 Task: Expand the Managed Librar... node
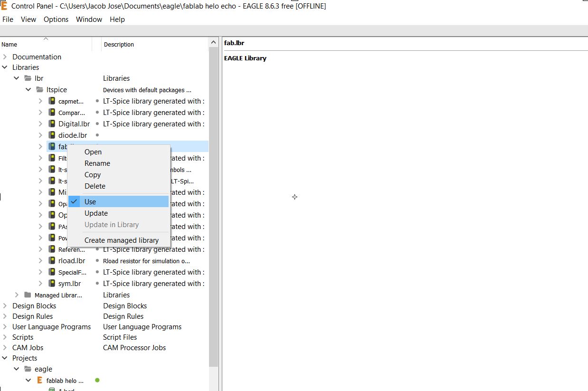(17, 295)
